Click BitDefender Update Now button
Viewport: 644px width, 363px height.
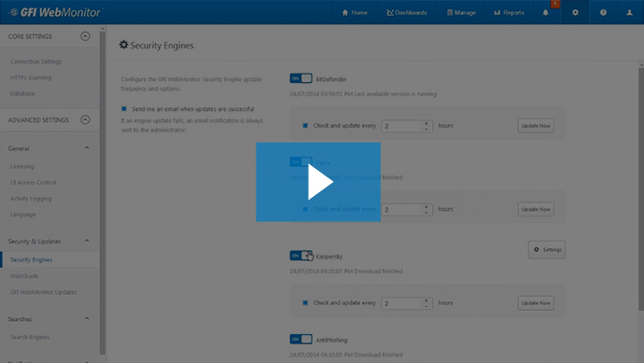click(536, 126)
